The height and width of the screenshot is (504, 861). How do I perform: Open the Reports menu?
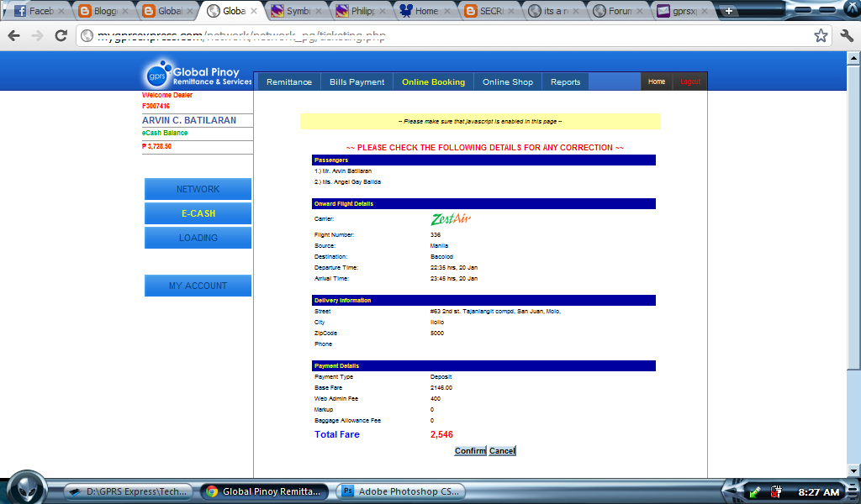(565, 81)
